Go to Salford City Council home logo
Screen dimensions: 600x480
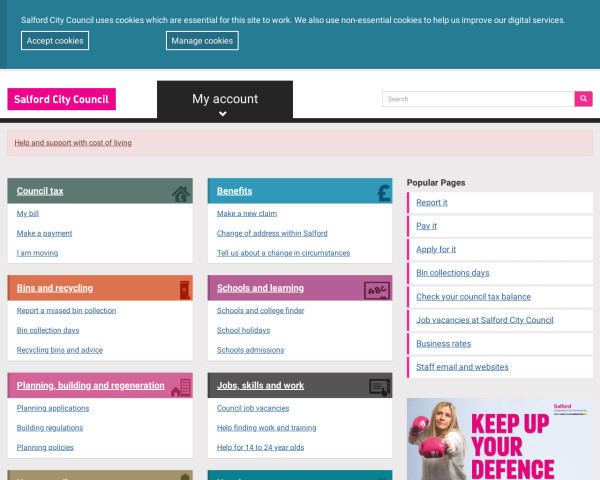(x=62, y=99)
